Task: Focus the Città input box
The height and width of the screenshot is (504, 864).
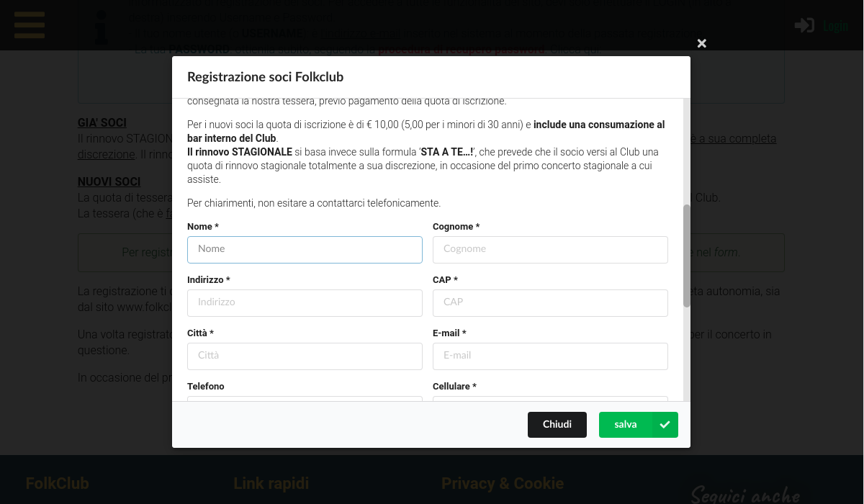Action: click(x=305, y=356)
